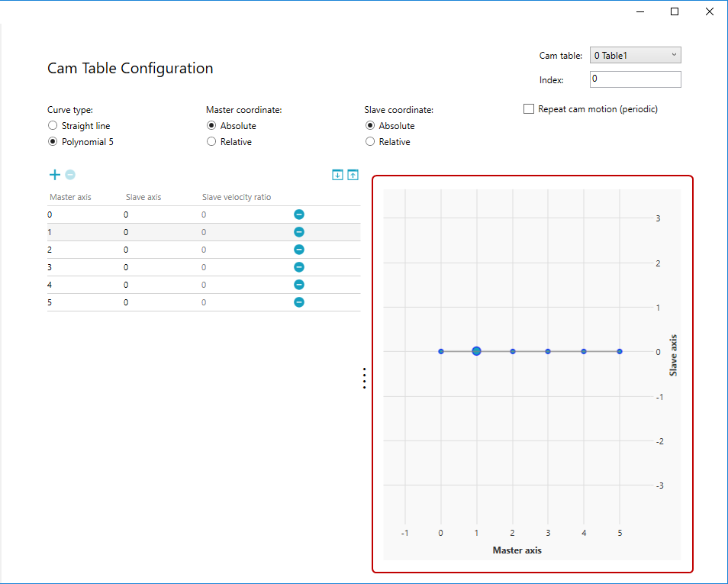Screen dimensions: 728x584
Task: Click the import cam table down-arrow icon
Action: 337,175
